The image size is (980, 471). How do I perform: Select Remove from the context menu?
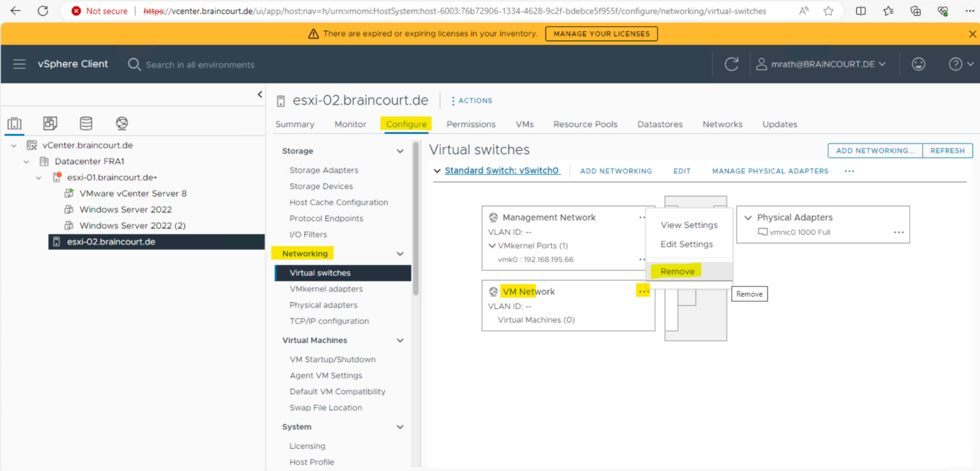(x=678, y=271)
